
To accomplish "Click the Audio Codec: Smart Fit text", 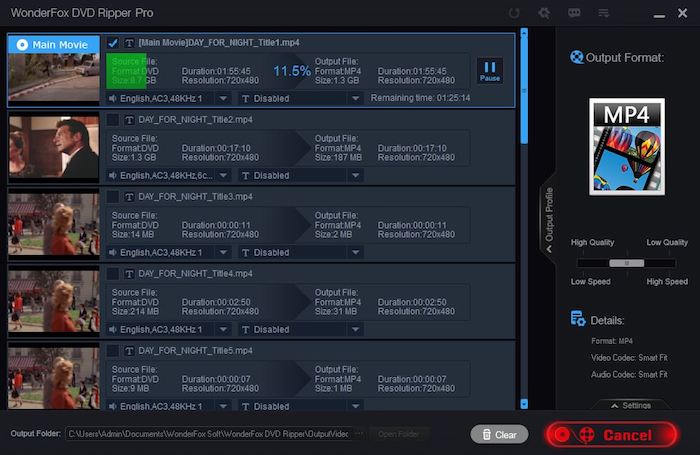I will (x=629, y=375).
